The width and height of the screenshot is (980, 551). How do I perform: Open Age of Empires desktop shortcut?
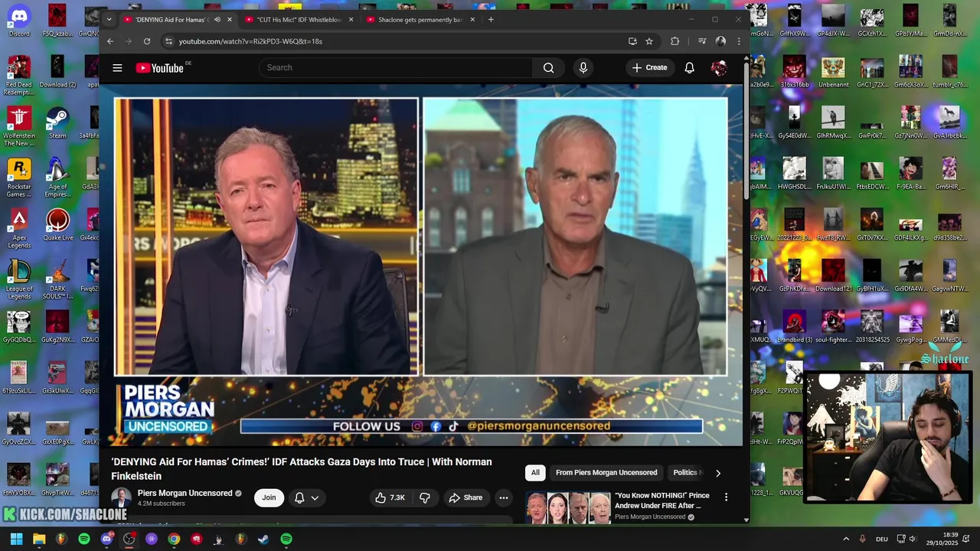coord(57,178)
